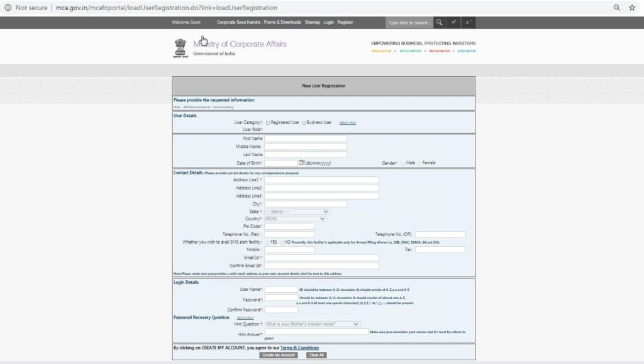Screen dimensions: 644x364
Task: Decrease font size with A- icon
Action: coord(468,23)
